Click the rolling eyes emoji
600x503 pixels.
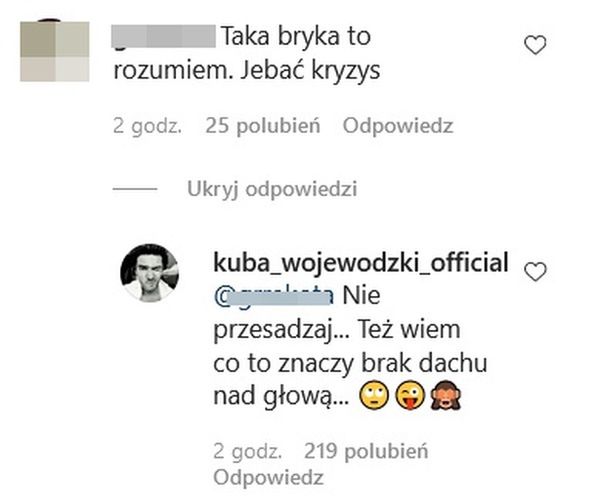374,396
